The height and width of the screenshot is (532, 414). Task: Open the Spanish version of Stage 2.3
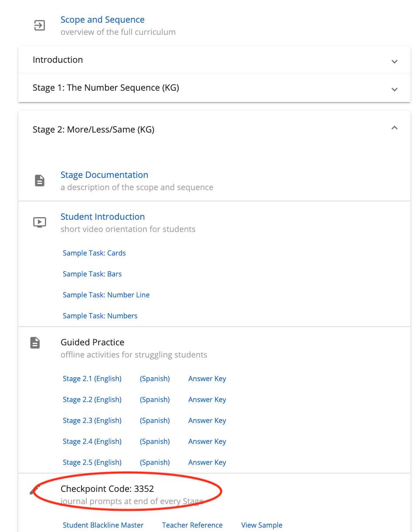coord(155,420)
